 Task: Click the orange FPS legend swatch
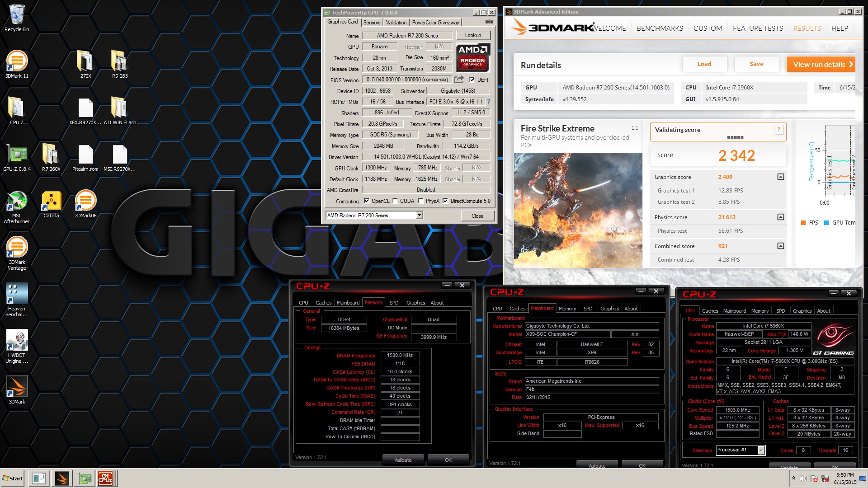tap(803, 222)
